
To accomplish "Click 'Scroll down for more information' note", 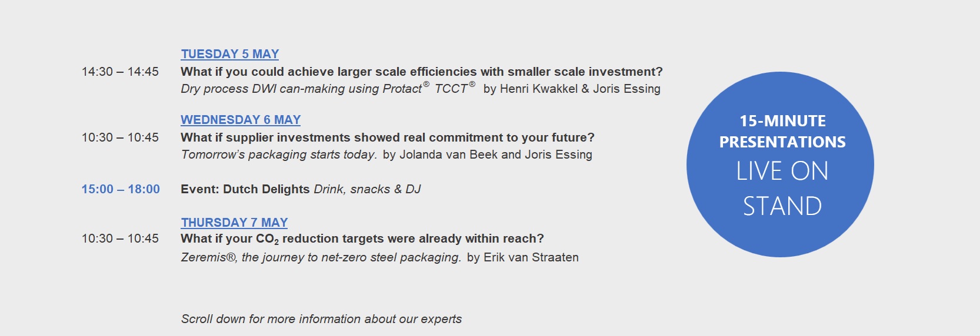I will coord(321,319).
